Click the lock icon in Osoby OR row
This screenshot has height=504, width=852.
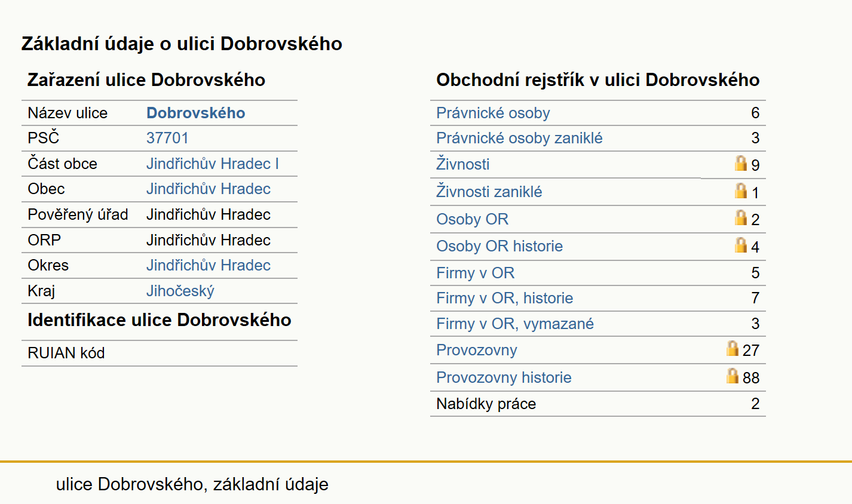(x=741, y=217)
